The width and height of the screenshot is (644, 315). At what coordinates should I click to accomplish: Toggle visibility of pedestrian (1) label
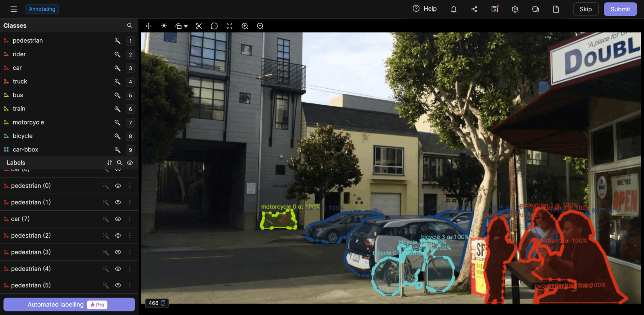point(118,202)
